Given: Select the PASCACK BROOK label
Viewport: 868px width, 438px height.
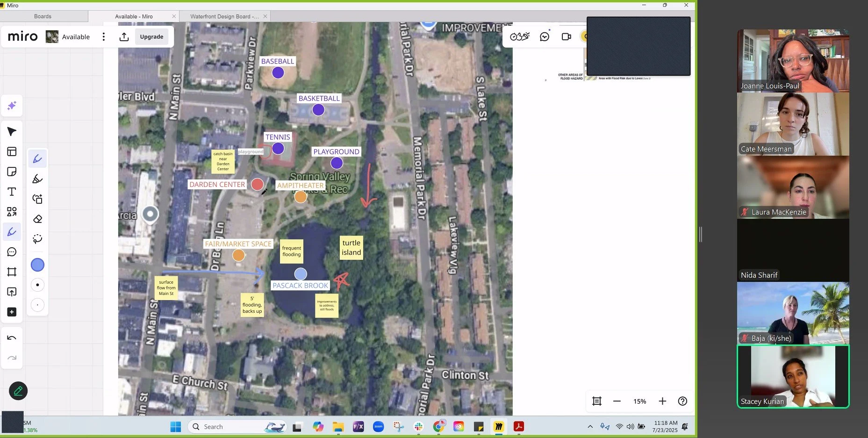Looking at the screenshot, I should point(301,286).
